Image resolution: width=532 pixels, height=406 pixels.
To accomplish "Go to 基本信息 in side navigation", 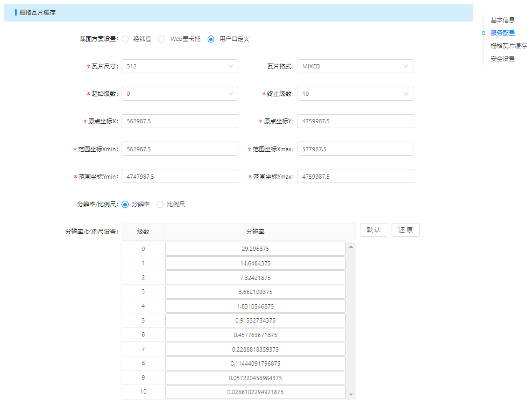I will click(x=502, y=20).
